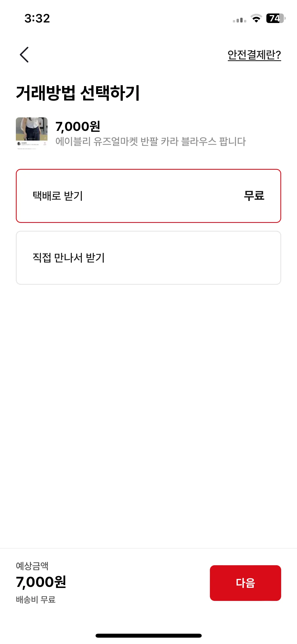
Task: Tap the 에이블리 유즈얼마켓 product title text
Action: (150, 141)
